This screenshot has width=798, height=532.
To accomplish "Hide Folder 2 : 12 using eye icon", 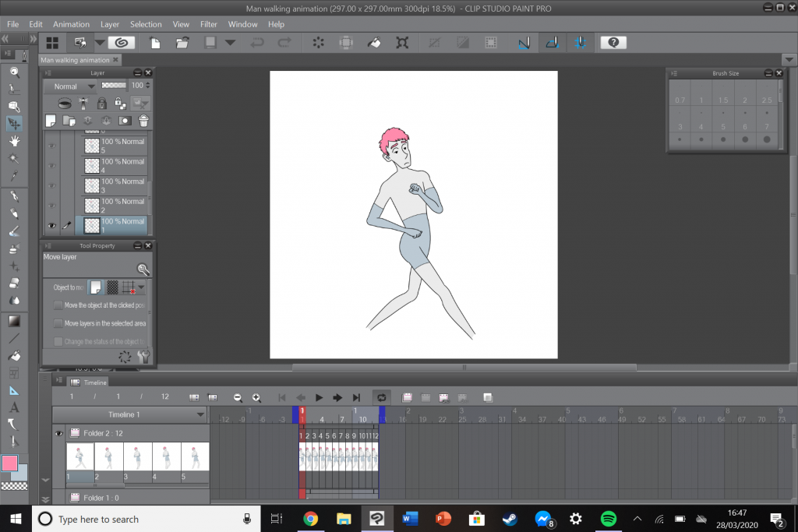I will [58, 433].
